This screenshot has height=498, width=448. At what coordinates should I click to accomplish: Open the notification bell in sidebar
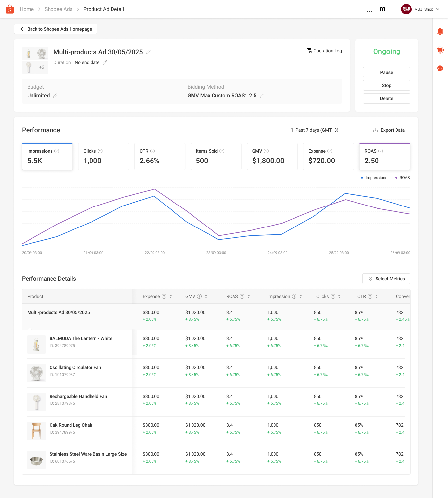pyautogui.click(x=440, y=32)
